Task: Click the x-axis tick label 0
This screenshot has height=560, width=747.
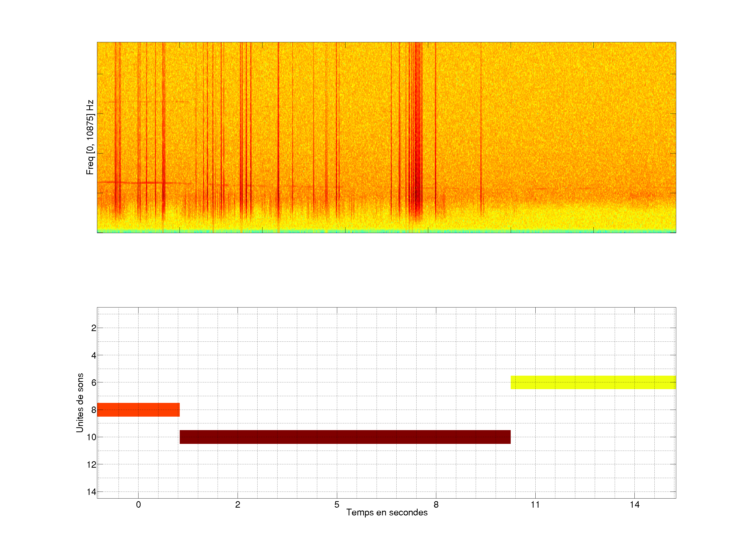Action: coord(138,505)
